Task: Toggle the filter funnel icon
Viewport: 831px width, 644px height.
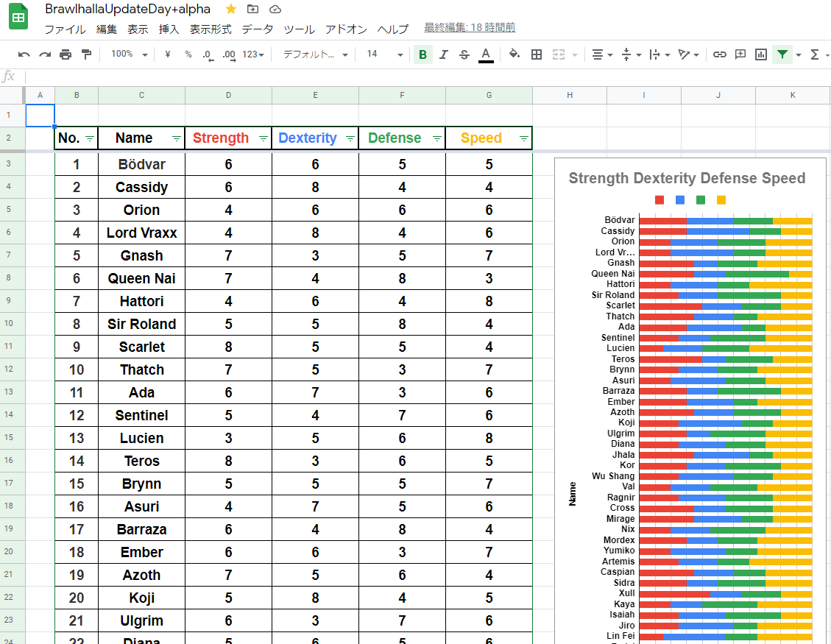Action: click(x=782, y=54)
